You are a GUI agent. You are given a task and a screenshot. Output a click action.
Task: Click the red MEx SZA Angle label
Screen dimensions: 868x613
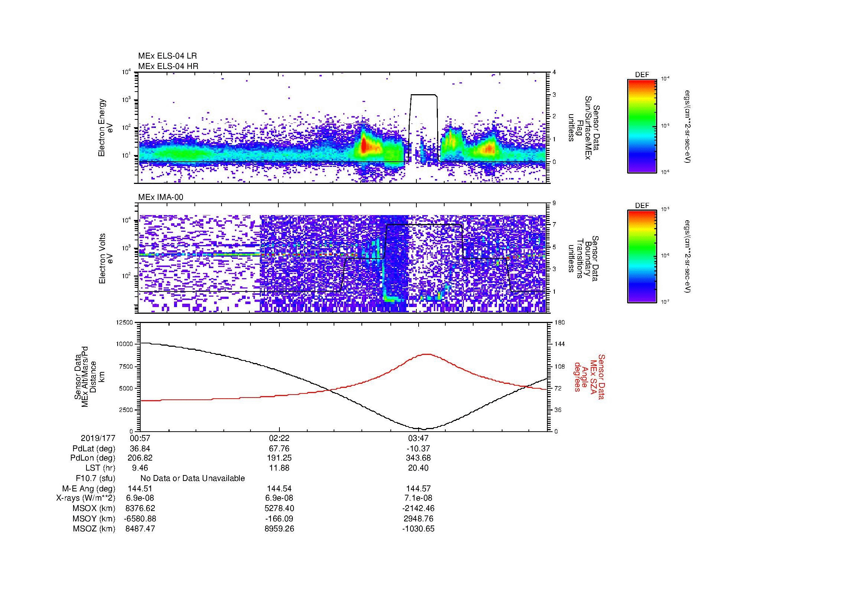tap(590, 376)
